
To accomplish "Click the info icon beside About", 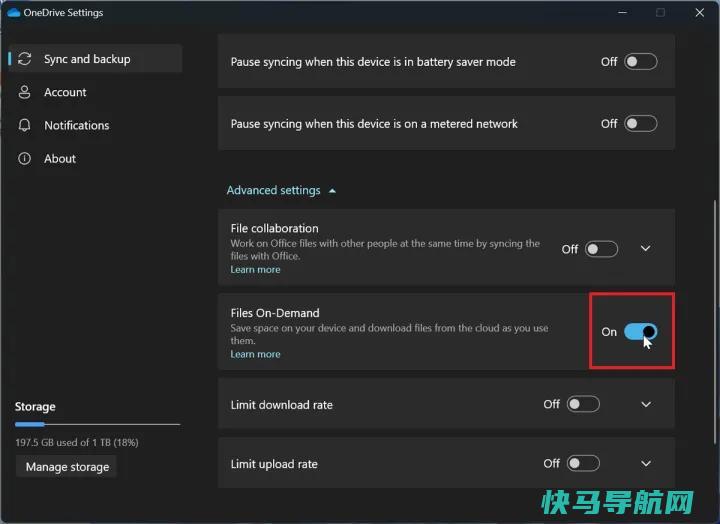I will [24, 158].
